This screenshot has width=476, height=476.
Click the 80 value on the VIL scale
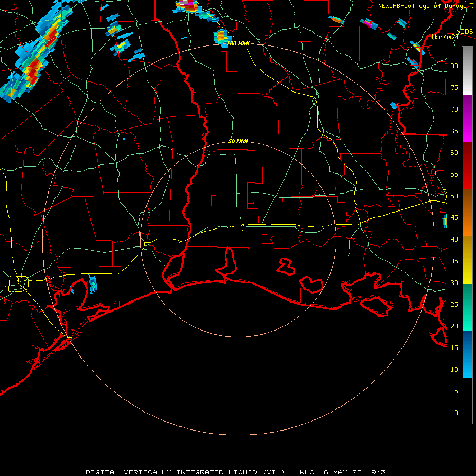(x=454, y=66)
